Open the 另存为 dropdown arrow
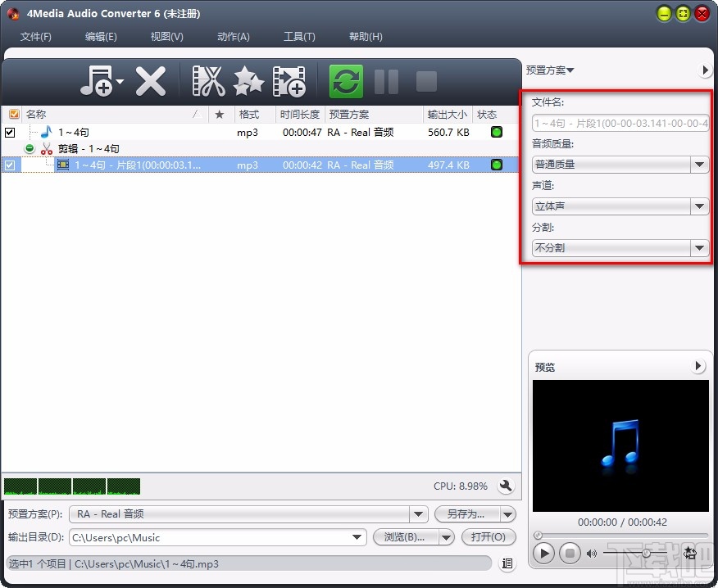Screen dimensions: 718x588 coord(508,514)
